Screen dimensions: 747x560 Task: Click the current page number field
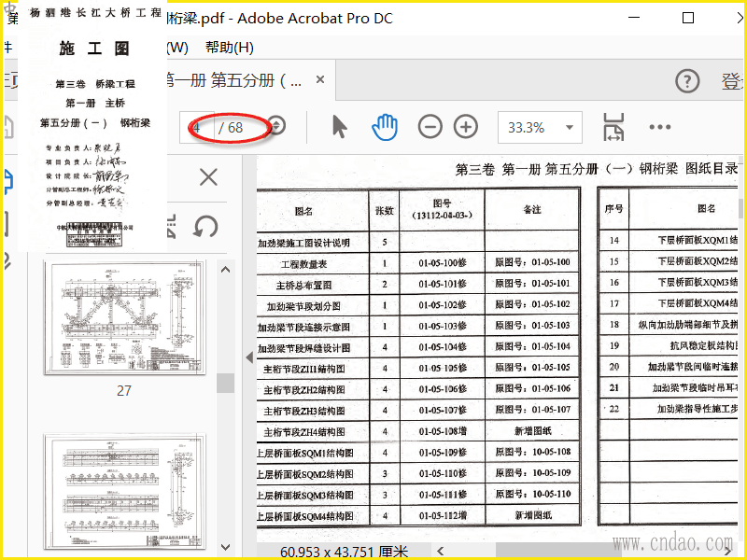click(x=197, y=127)
